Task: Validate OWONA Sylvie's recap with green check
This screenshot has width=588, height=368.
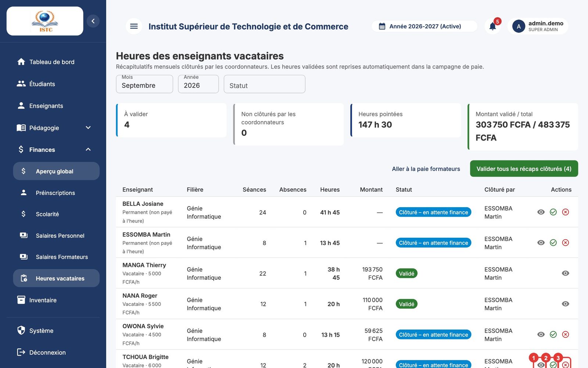Action: click(553, 335)
